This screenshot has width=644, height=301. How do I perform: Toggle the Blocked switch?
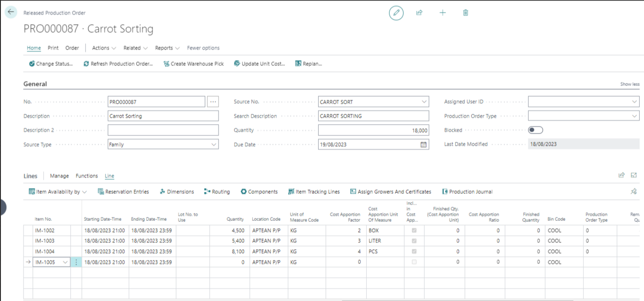pyautogui.click(x=535, y=130)
